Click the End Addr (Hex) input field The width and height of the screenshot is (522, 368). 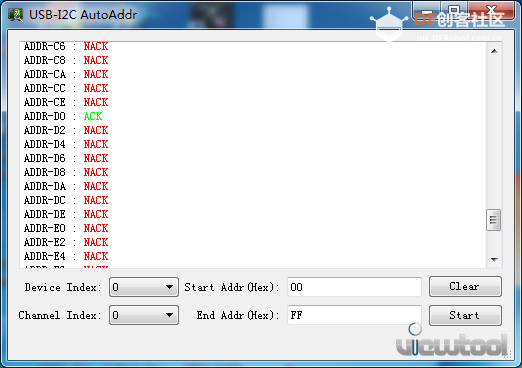354,315
